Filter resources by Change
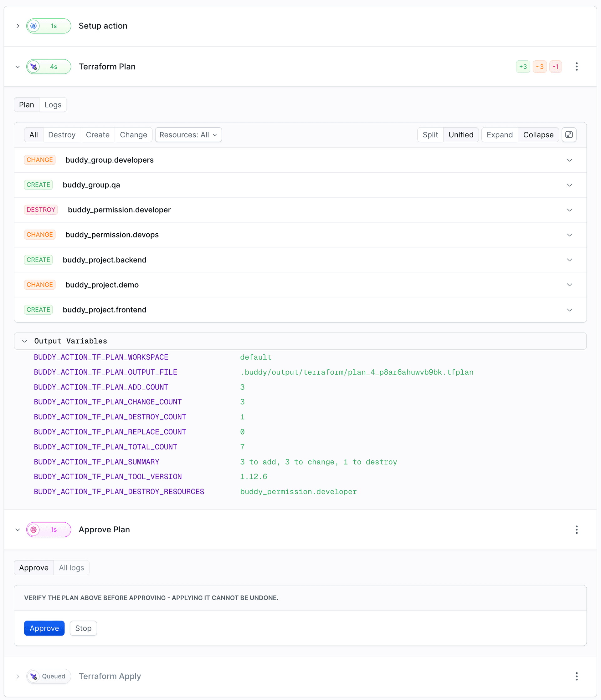The height and width of the screenshot is (700, 601). click(x=134, y=135)
